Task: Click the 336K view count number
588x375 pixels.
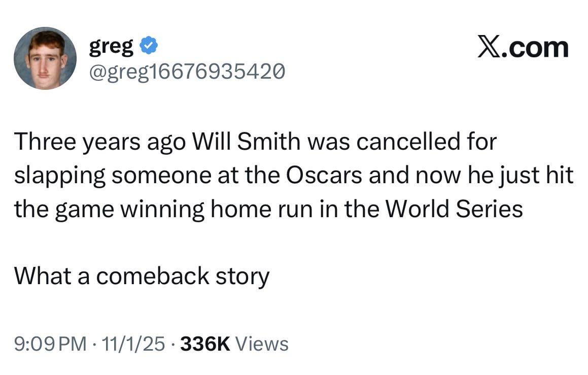Action: pos(205,344)
